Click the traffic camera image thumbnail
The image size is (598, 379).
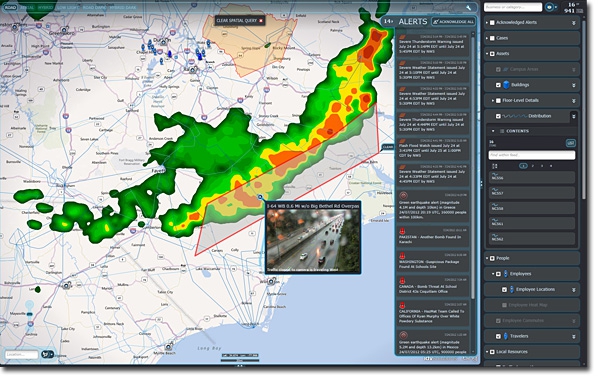(313, 241)
